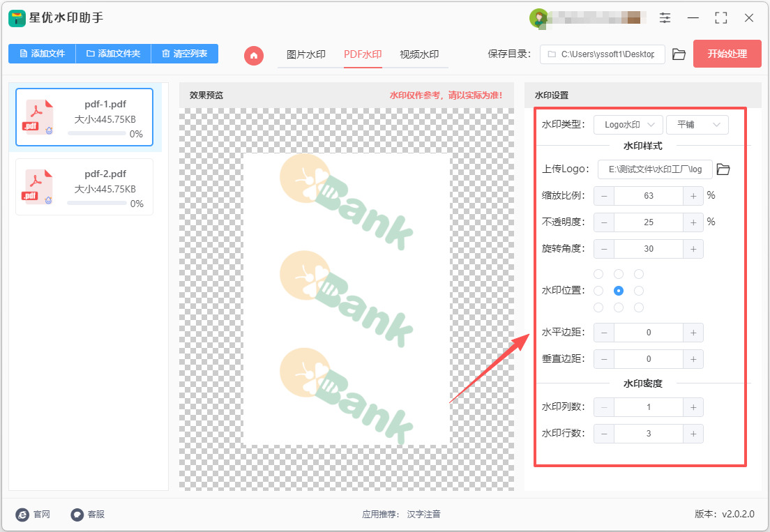Screen dimensions: 770x532
Task: Decrease 水平边距 with minus button
Action: [604, 333]
